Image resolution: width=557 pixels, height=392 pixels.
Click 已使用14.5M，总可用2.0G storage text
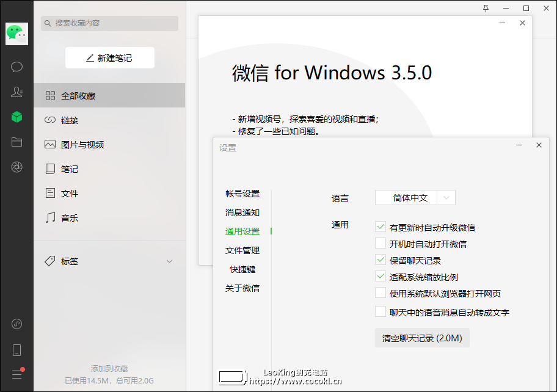pos(109,381)
